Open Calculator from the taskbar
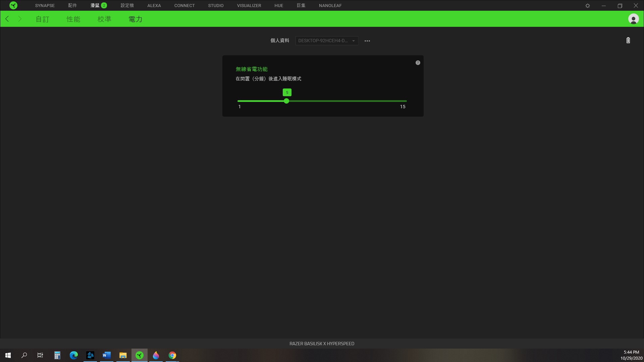The height and width of the screenshot is (362, 644). [57, 355]
